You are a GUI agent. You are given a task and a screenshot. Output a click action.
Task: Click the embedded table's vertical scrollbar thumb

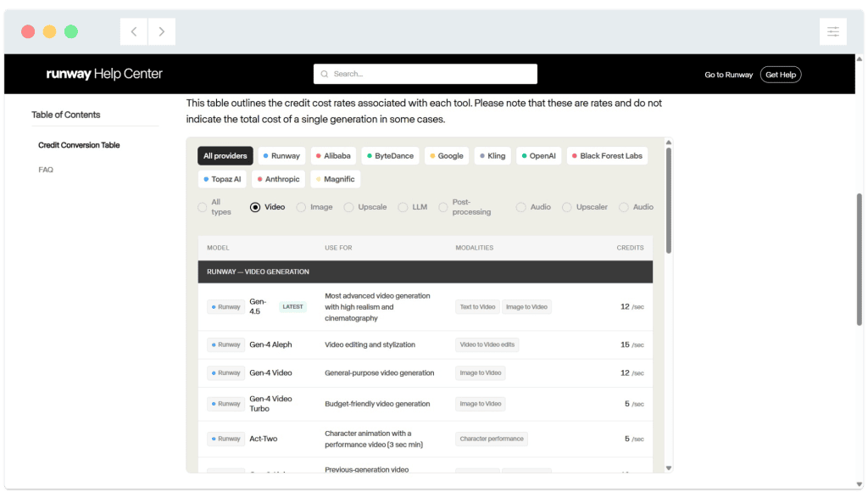point(669,200)
